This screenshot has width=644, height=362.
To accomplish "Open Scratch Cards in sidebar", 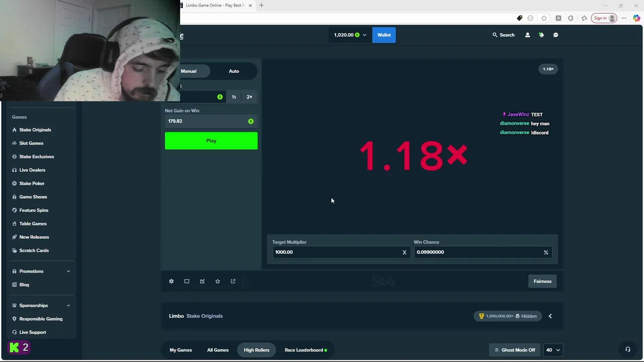I will 34,250.
